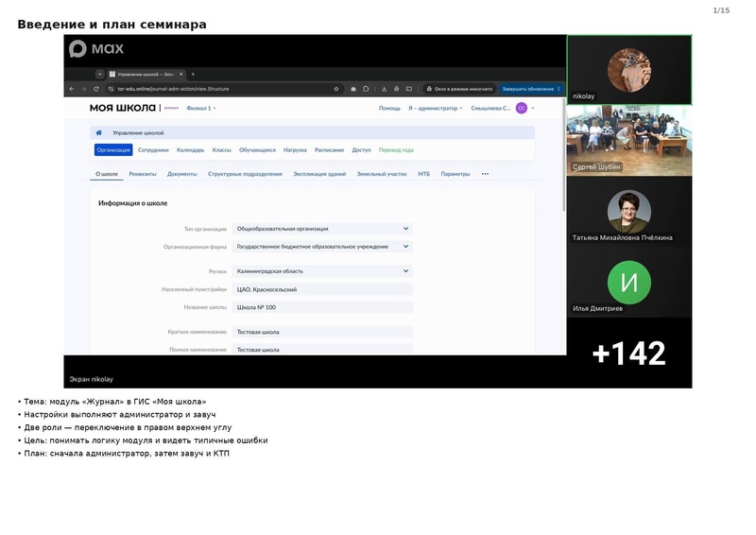
Task: Click the green 'Перевод года' link
Action: 396,150
